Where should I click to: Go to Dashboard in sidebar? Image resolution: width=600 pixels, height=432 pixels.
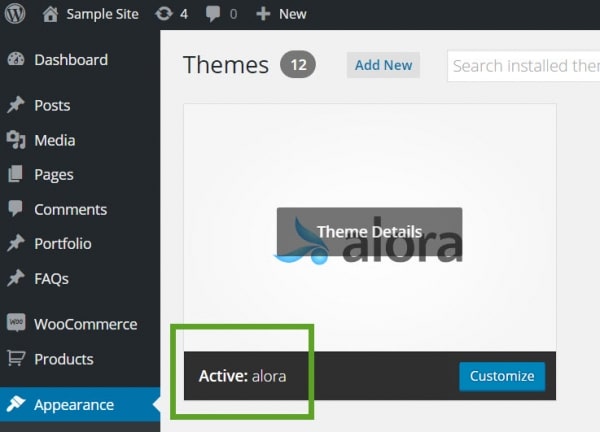click(x=71, y=60)
